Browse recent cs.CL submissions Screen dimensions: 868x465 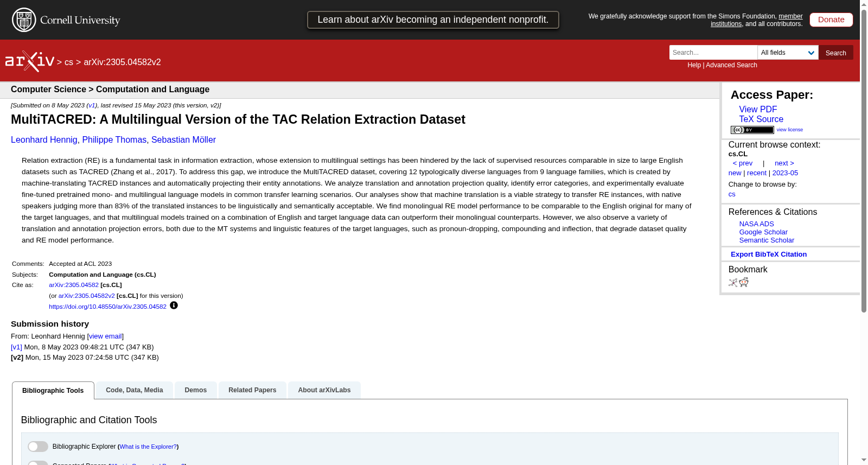[x=757, y=173]
